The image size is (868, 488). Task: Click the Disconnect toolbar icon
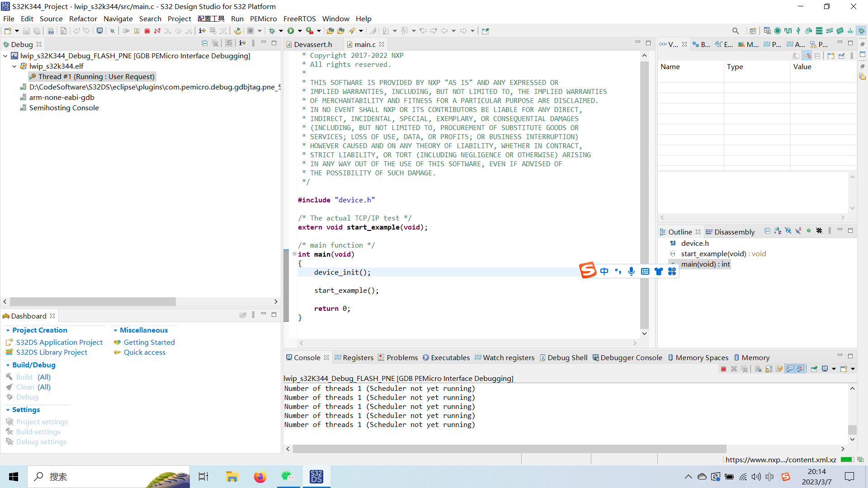pos(157,31)
